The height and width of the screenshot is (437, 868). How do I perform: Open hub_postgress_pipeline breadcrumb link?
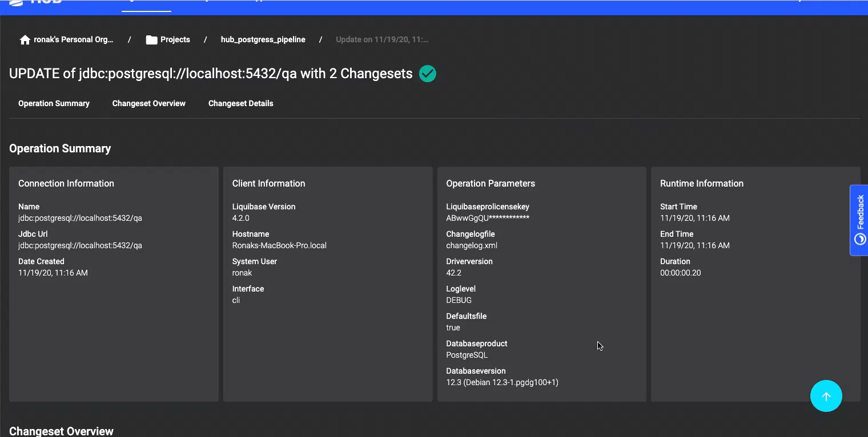point(263,40)
